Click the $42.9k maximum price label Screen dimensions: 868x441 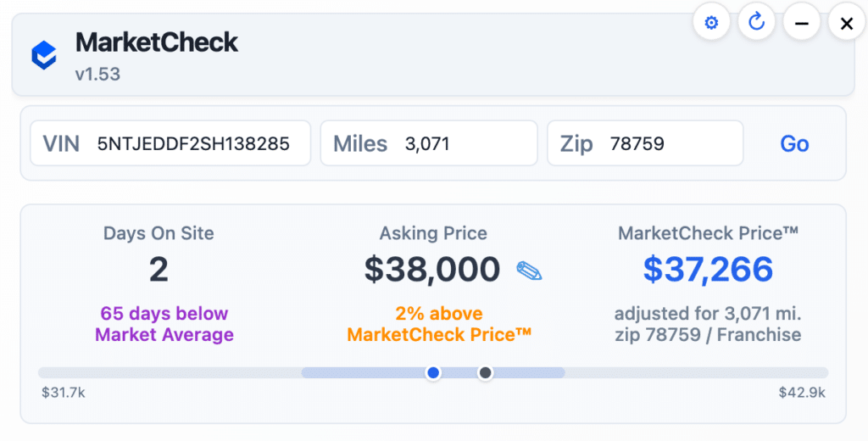[x=802, y=393]
